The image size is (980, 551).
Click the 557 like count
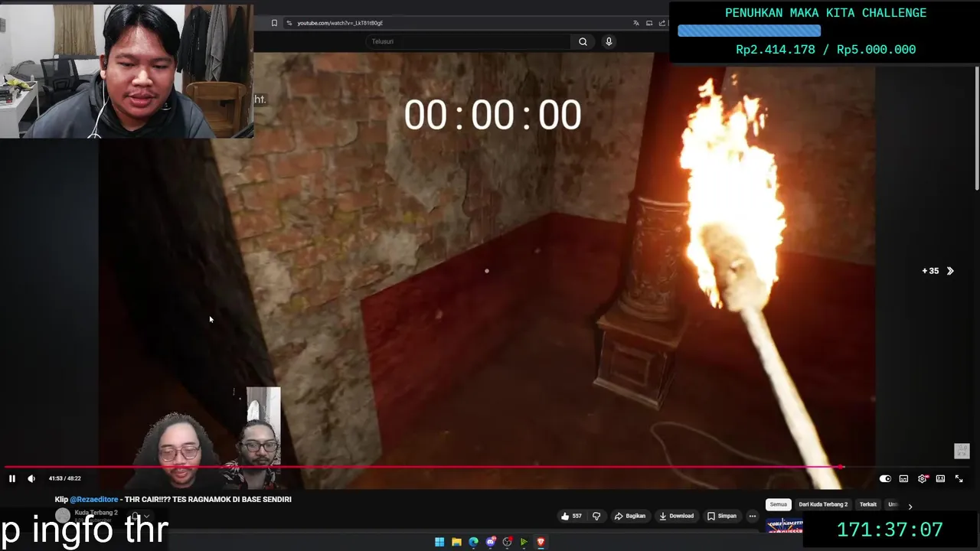click(577, 516)
